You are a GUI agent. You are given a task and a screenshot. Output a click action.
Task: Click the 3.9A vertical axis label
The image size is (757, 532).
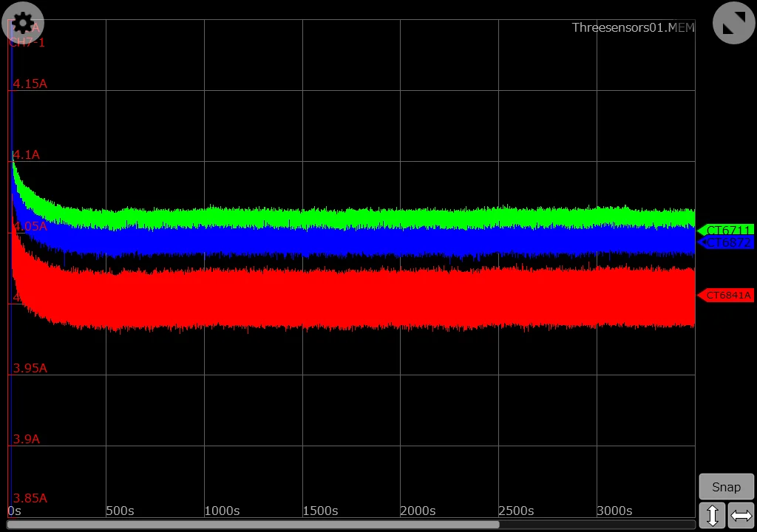(x=27, y=439)
